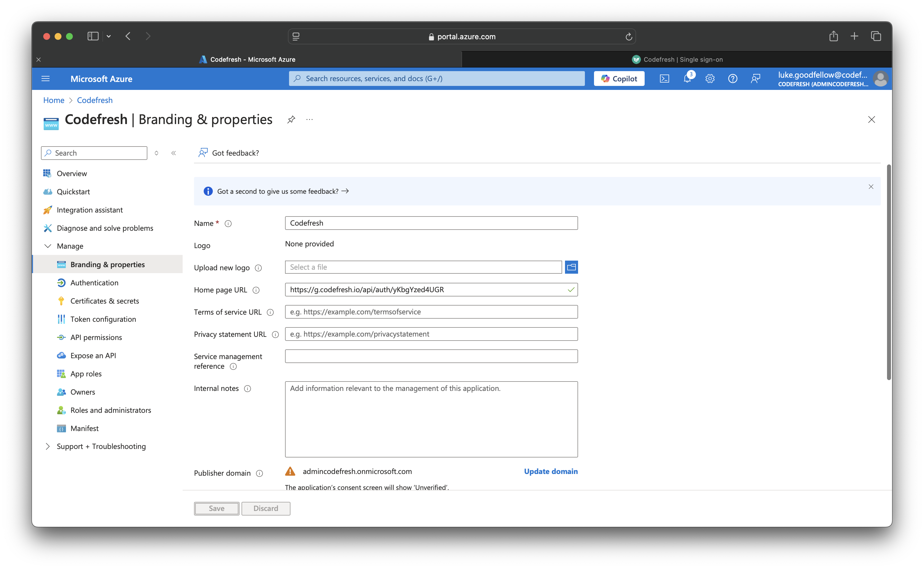Click the browse file folder icon
This screenshot has width=924, height=569.
click(x=571, y=267)
